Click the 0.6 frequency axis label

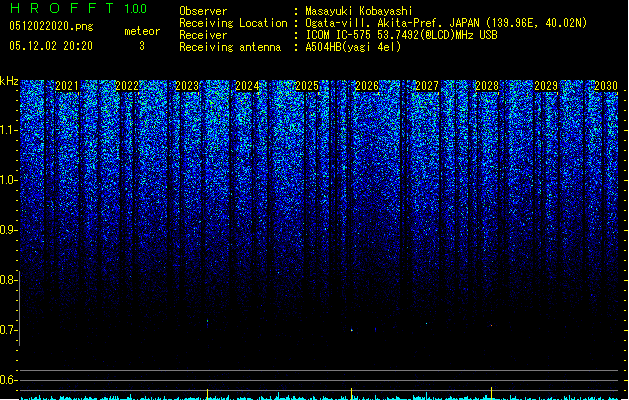(8, 380)
